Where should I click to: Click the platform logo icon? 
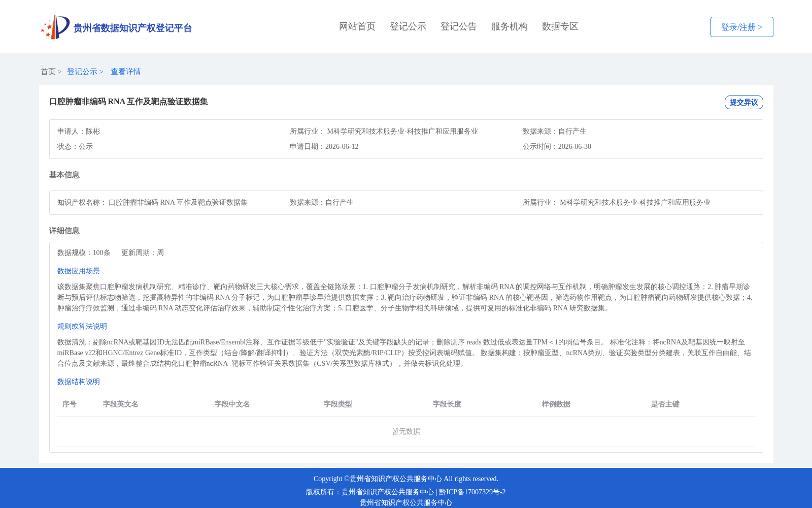pyautogui.click(x=55, y=27)
